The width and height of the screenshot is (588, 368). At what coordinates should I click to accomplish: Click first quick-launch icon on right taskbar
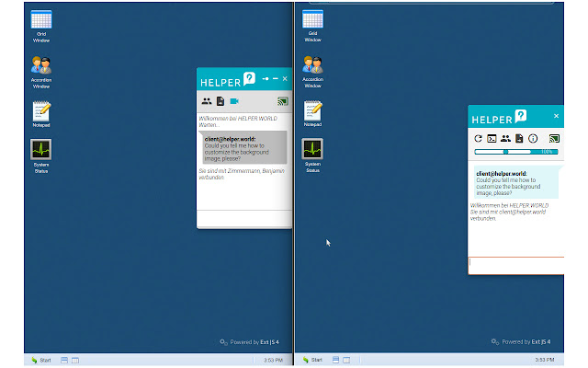(336, 360)
